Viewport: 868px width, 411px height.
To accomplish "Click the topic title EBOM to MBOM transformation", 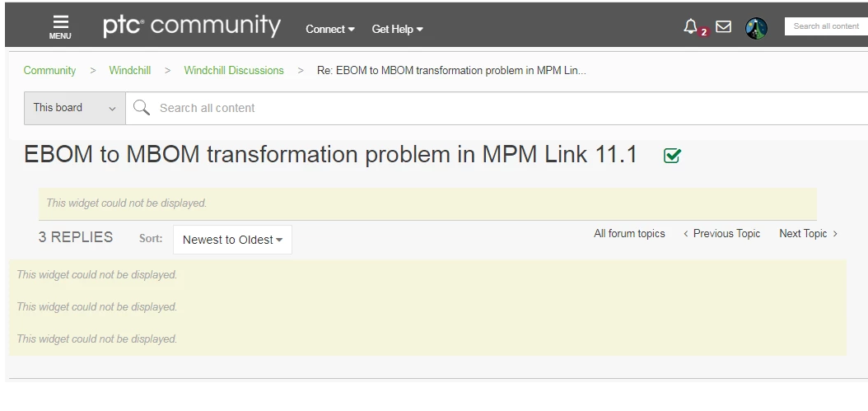I will (x=330, y=155).
